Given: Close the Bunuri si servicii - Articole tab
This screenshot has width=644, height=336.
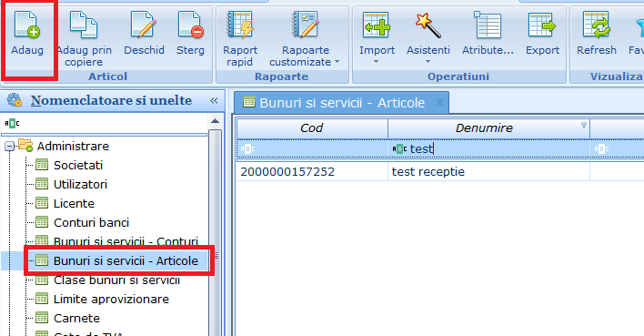Looking at the screenshot, I should (439, 102).
